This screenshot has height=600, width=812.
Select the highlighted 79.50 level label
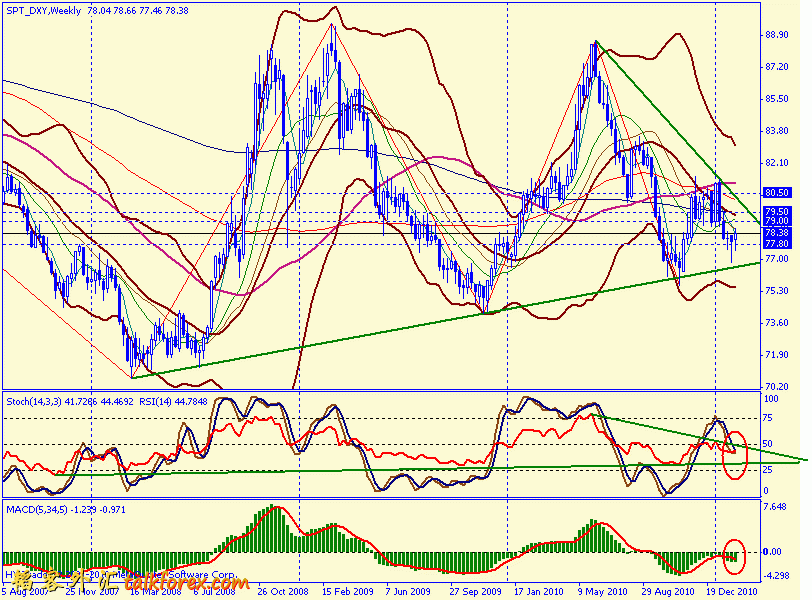click(x=777, y=211)
